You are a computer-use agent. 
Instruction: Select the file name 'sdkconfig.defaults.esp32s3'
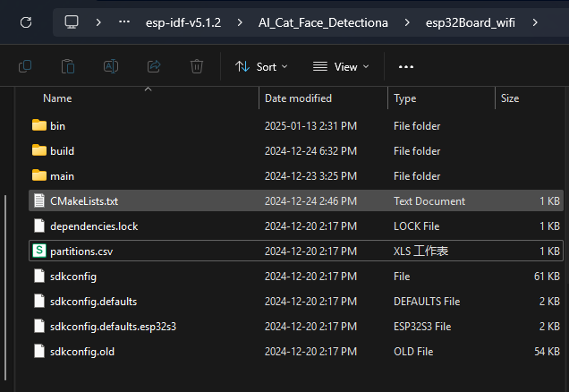click(114, 327)
